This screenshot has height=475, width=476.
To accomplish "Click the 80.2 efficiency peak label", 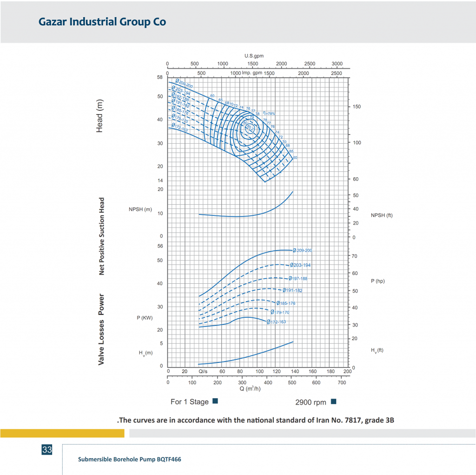I will [x=250, y=127].
